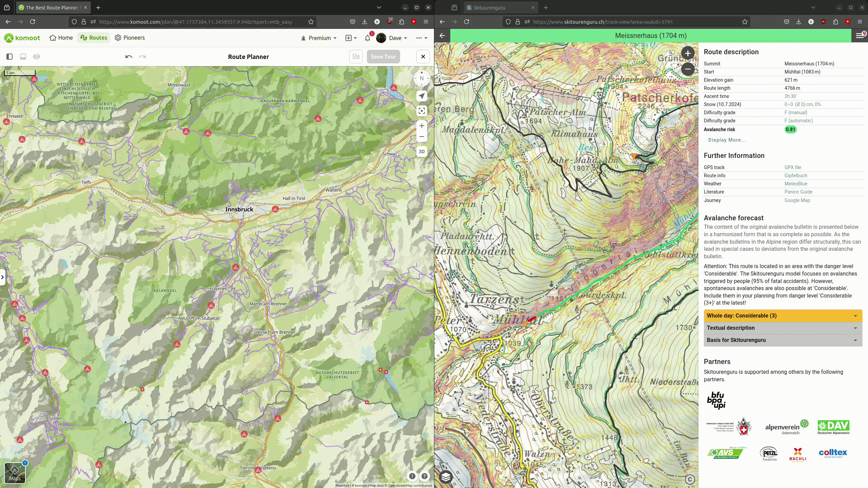Viewport: 868px width, 488px height.
Task: Click the map import icon beside Save Tour
Action: [x=356, y=57]
